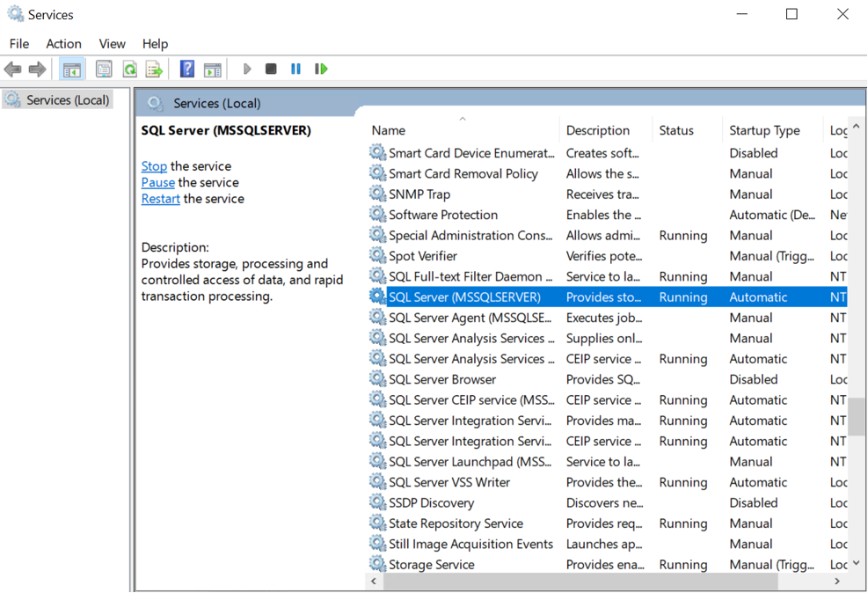Click the Restart Service toolbar icon
This screenshot has height=593, width=868.
tap(321, 69)
